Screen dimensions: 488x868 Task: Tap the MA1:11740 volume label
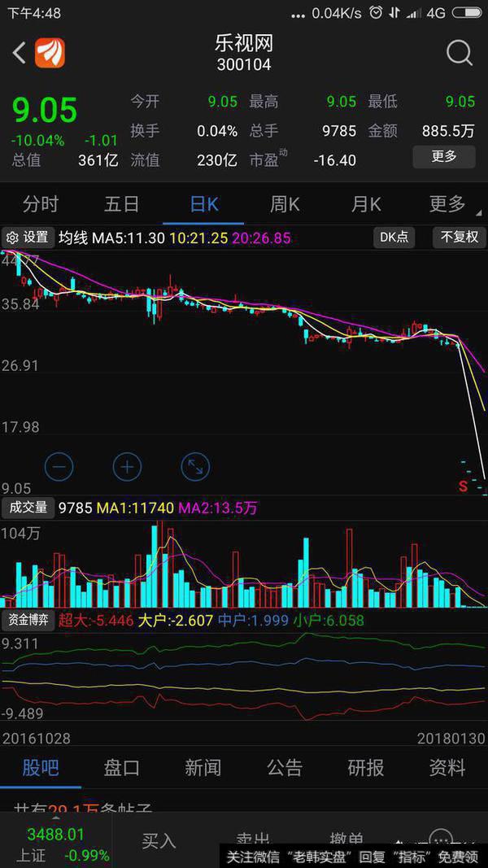(135, 508)
